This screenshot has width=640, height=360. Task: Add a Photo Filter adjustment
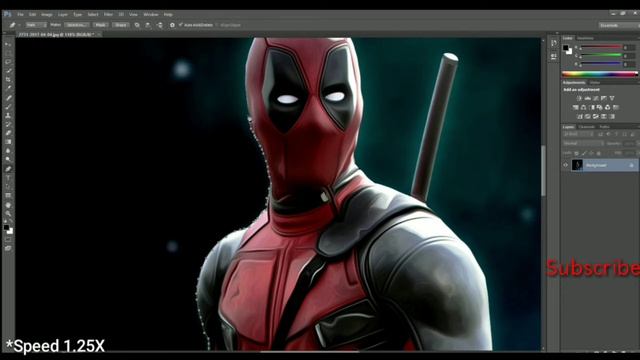point(600,107)
